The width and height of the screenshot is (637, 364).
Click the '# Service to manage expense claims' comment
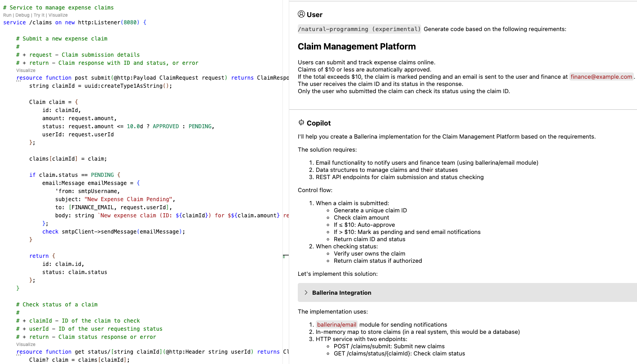(59, 8)
